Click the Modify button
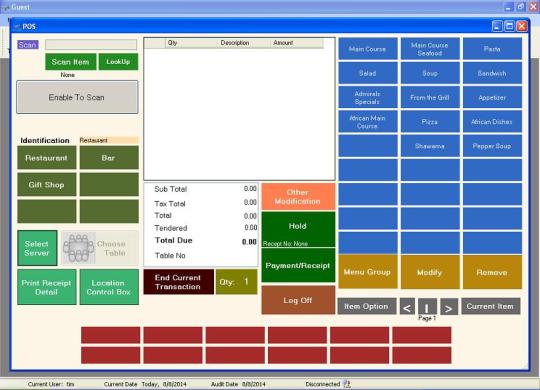 430,272
